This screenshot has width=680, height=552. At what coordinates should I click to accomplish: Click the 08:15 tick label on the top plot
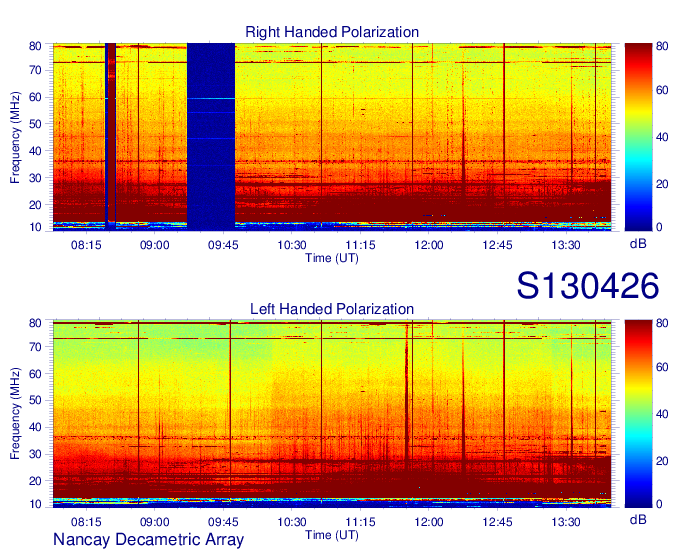[x=86, y=245]
